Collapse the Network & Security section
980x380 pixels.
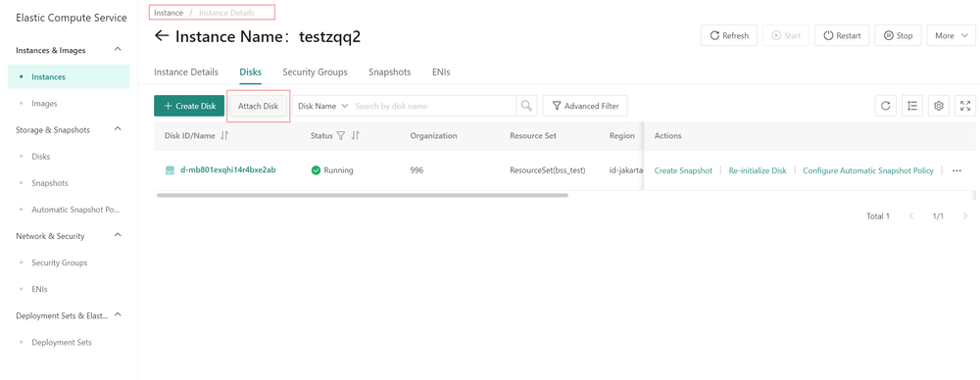click(119, 235)
